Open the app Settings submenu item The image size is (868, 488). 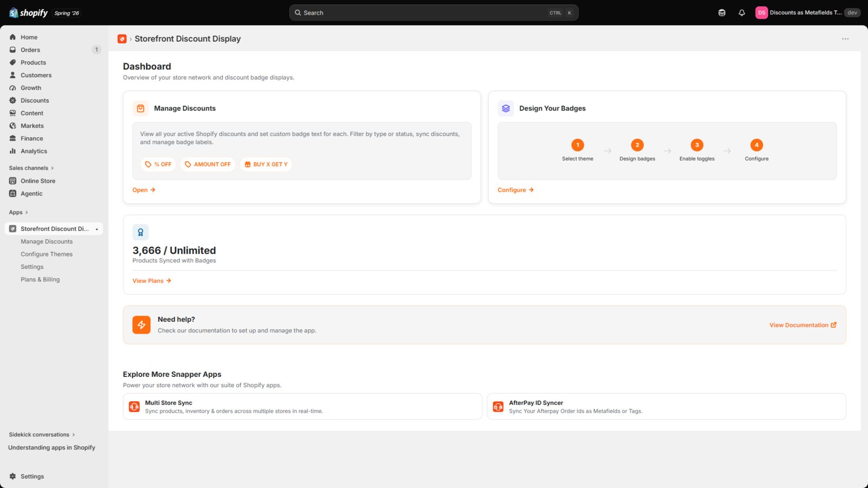click(32, 267)
